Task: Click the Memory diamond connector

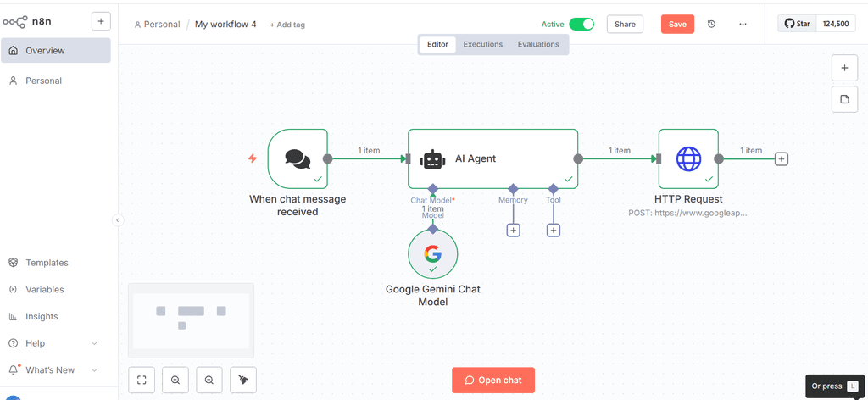Action: pyautogui.click(x=513, y=189)
